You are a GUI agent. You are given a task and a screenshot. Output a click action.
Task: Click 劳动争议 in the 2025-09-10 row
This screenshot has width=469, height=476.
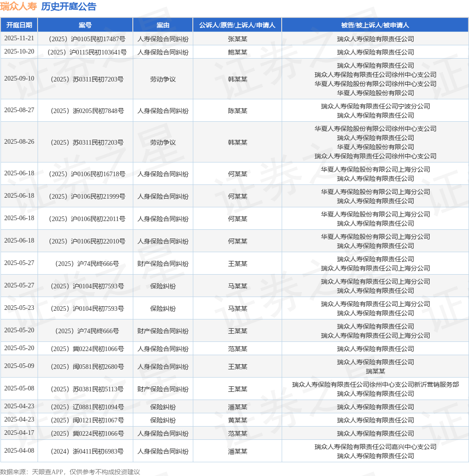click(x=163, y=79)
